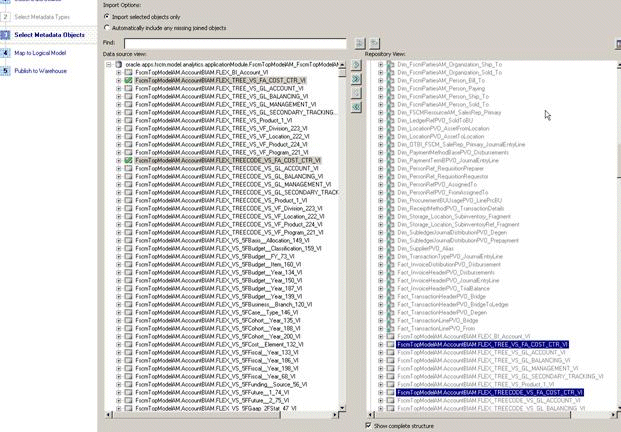Collapse the oracle.apps.fscm root node in data source
621x432 pixels.
click(x=109, y=64)
